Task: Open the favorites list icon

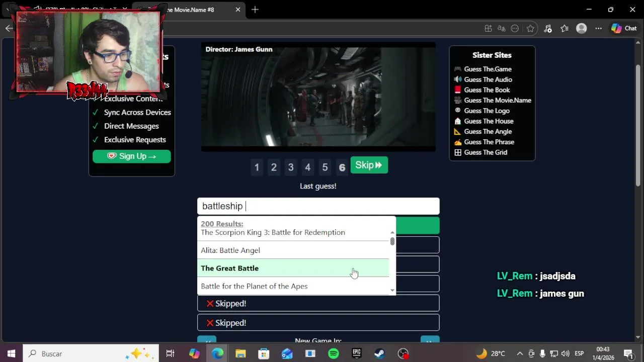Action: (565, 29)
